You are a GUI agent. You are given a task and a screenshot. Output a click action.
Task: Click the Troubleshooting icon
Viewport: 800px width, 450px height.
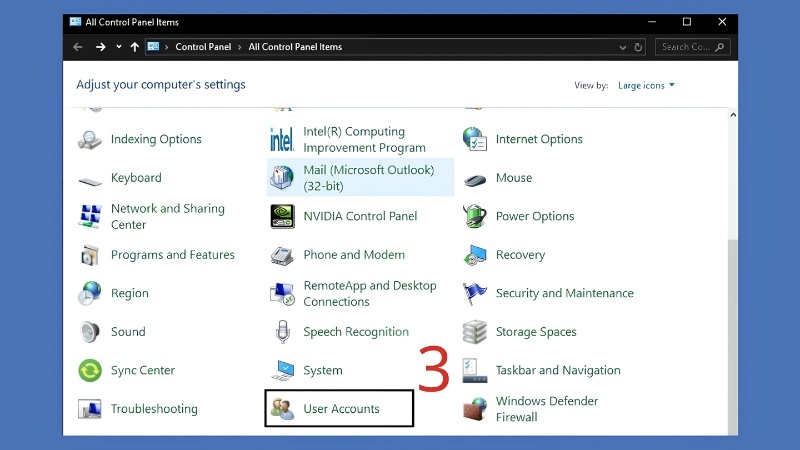click(90, 409)
